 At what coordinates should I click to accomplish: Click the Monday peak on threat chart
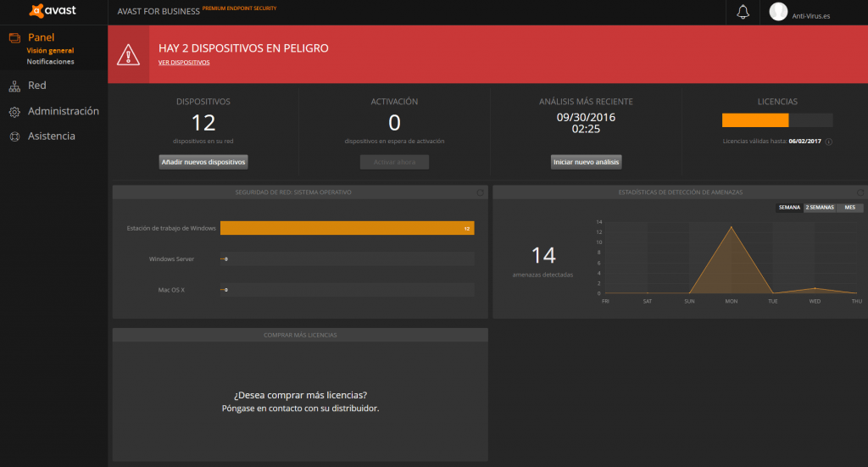pyautogui.click(x=732, y=227)
